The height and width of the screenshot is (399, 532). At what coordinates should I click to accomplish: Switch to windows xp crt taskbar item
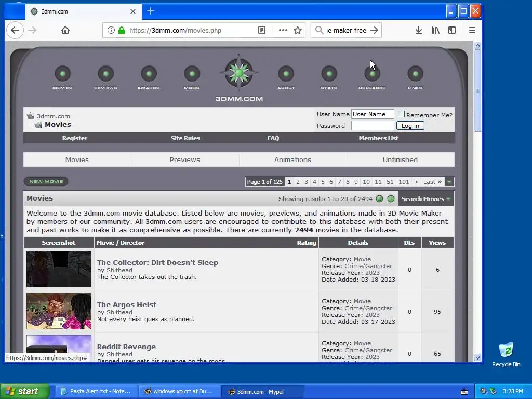[x=179, y=391]
